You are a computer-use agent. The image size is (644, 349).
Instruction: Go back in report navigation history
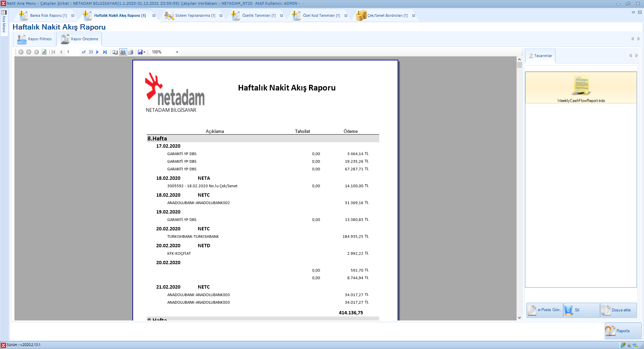(21, 52)
